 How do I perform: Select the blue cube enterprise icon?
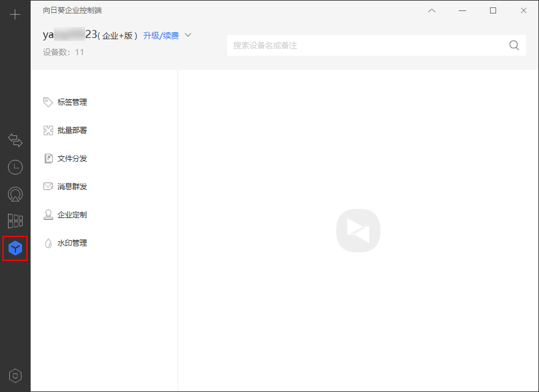click(x=15, y=248)
